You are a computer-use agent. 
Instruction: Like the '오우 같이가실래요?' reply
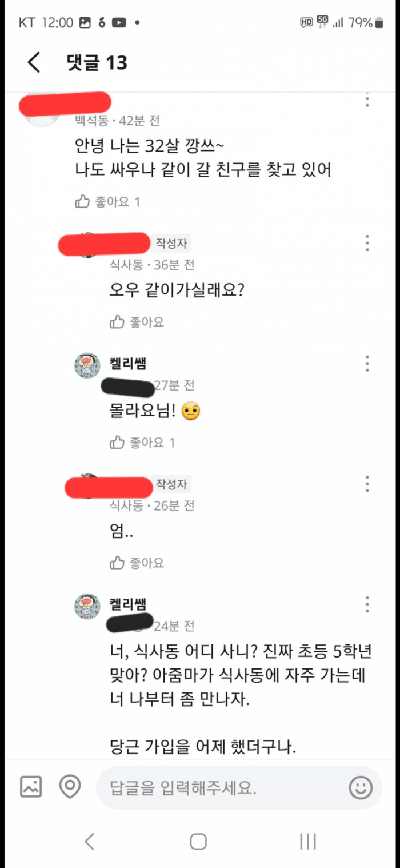(137, 322)
